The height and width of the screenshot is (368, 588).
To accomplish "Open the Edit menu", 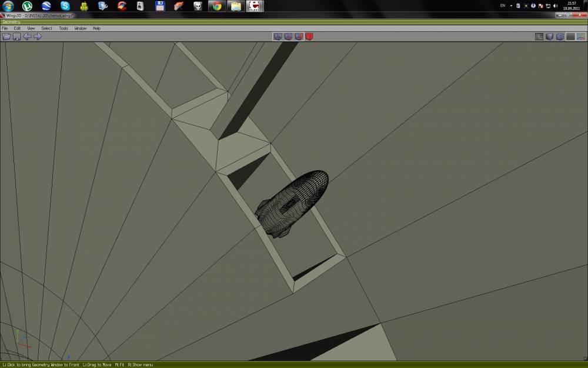I will click(x=17, y=28).
